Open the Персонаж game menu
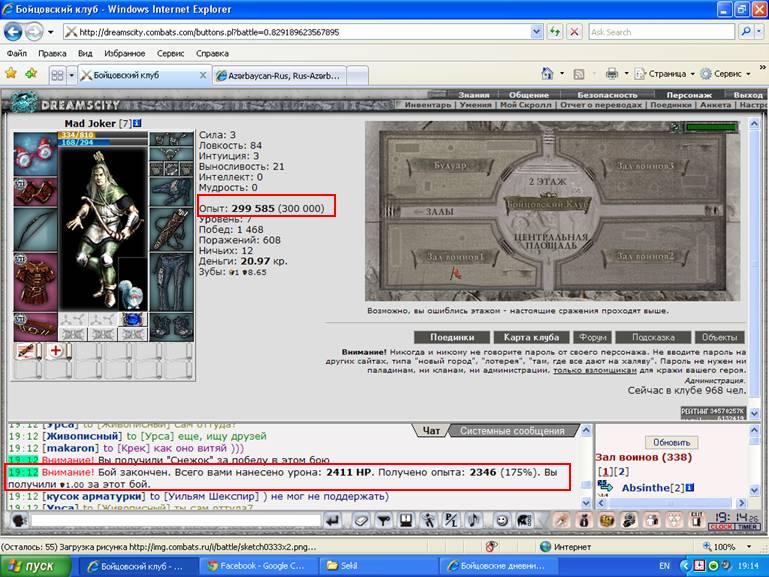Screen dimensions: 769x577 tap(689, 95)
